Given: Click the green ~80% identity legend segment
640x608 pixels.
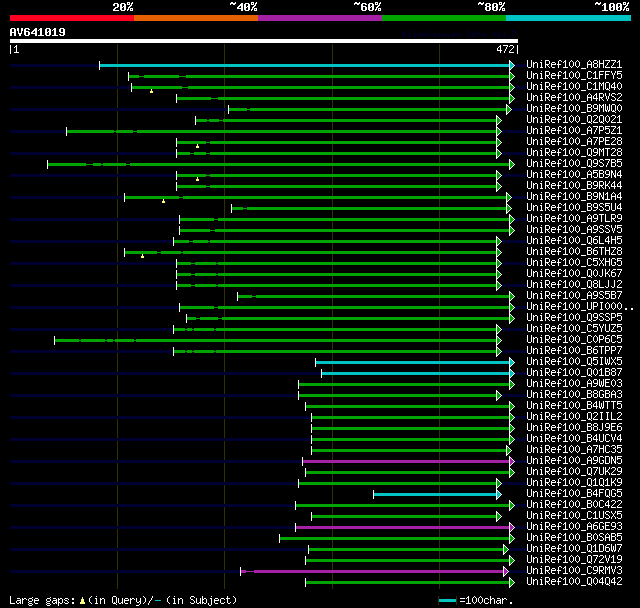Looking at the screenshot, I should (x=444, y=18).
